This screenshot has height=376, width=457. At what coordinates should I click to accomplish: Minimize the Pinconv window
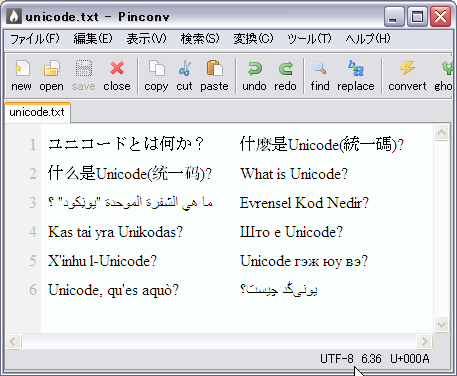[394, 17]
